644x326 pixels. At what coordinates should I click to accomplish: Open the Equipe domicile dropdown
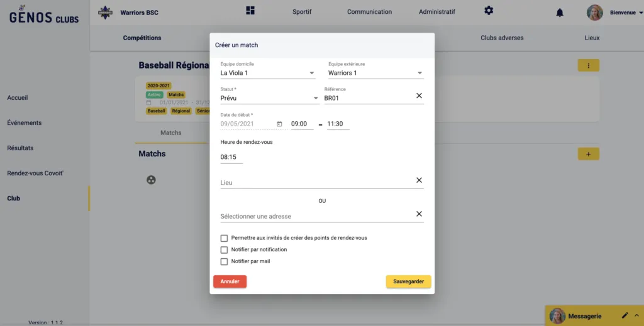267,73
